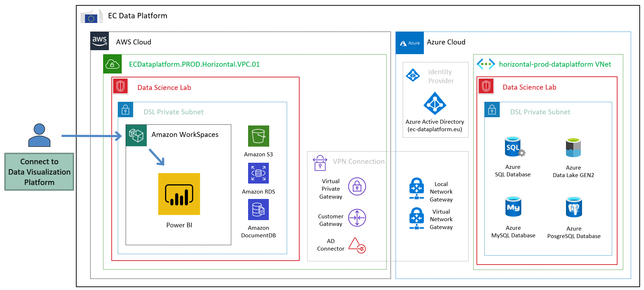Click the Amazon WorkSpaces icon
The height and width of the screenshot is (290, 644).
136,136
